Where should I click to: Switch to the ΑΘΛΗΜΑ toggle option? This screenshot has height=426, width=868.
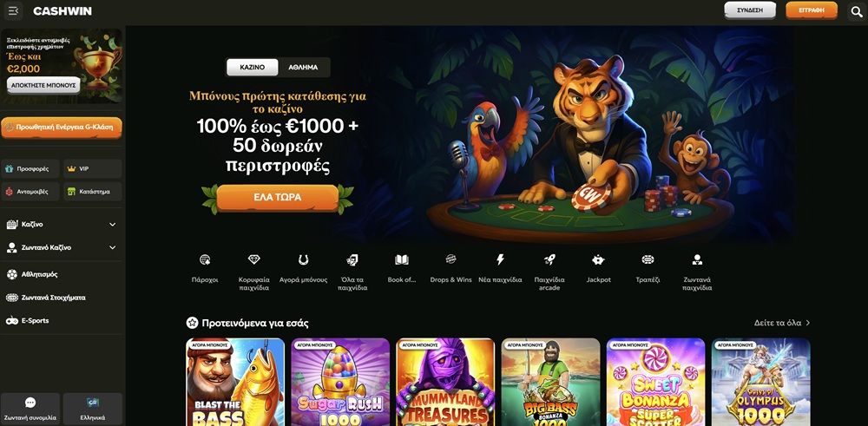coord(303,67)
